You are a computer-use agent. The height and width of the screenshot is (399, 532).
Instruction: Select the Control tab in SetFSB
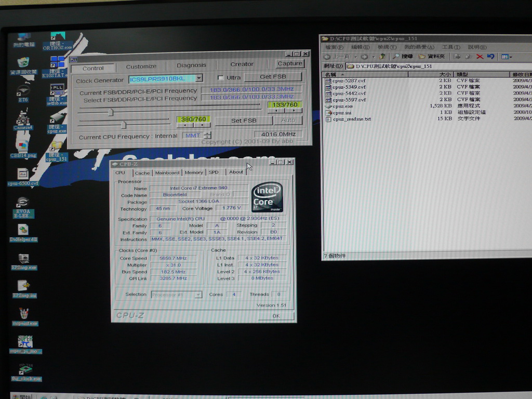point(93,68)
